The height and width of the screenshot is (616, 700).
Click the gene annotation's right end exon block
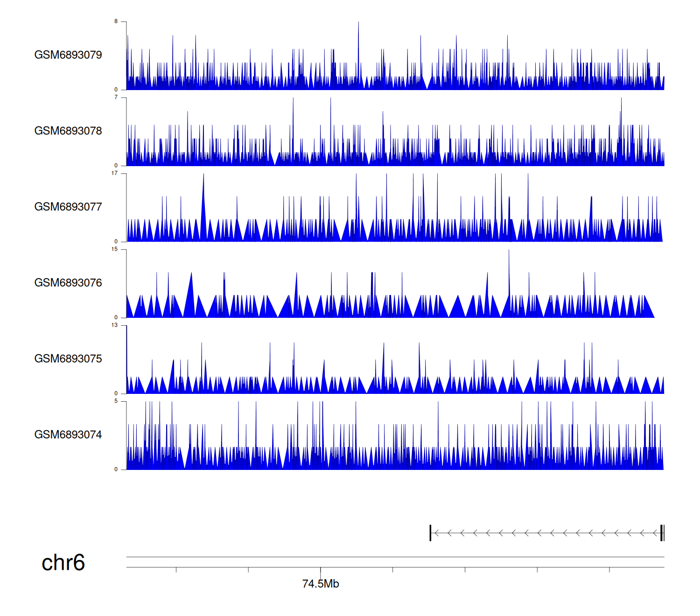click(662, 533)
